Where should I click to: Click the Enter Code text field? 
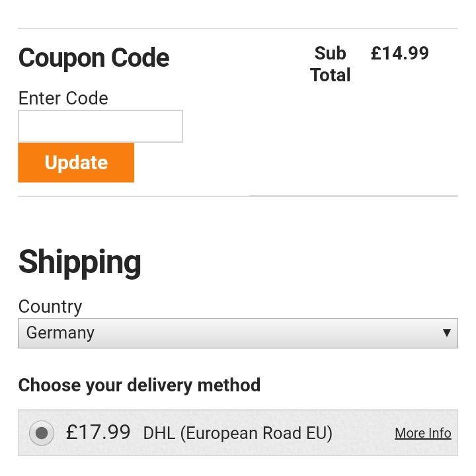pos(100,126)
